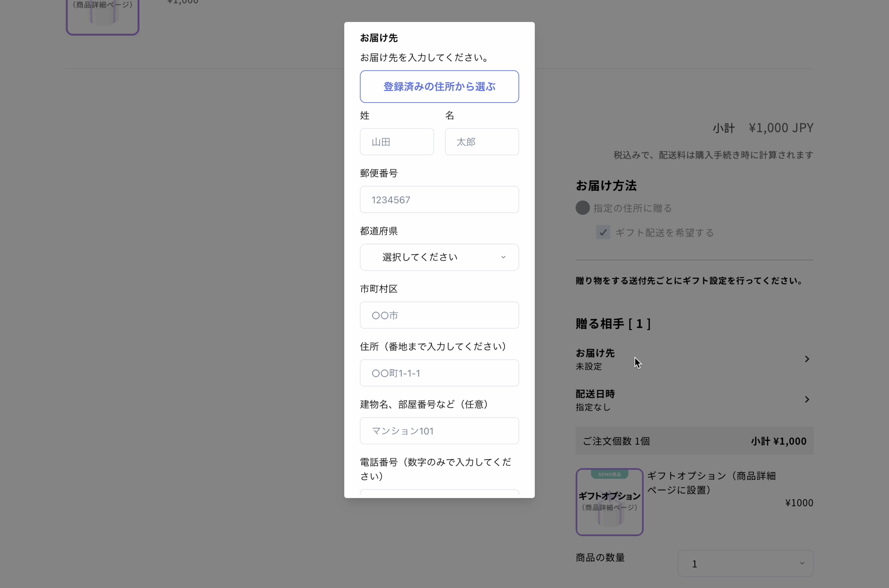Click the 都道府県 dropdown arrow icon

[503, 257]
